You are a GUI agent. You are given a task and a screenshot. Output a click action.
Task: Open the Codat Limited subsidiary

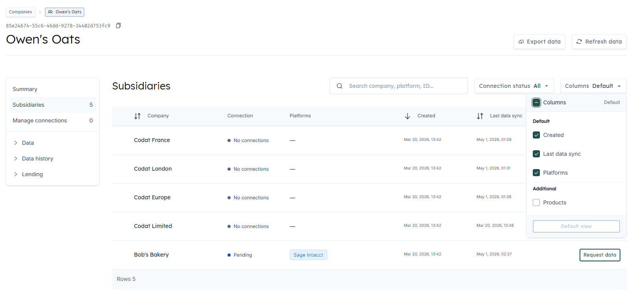tap(153, 226)
